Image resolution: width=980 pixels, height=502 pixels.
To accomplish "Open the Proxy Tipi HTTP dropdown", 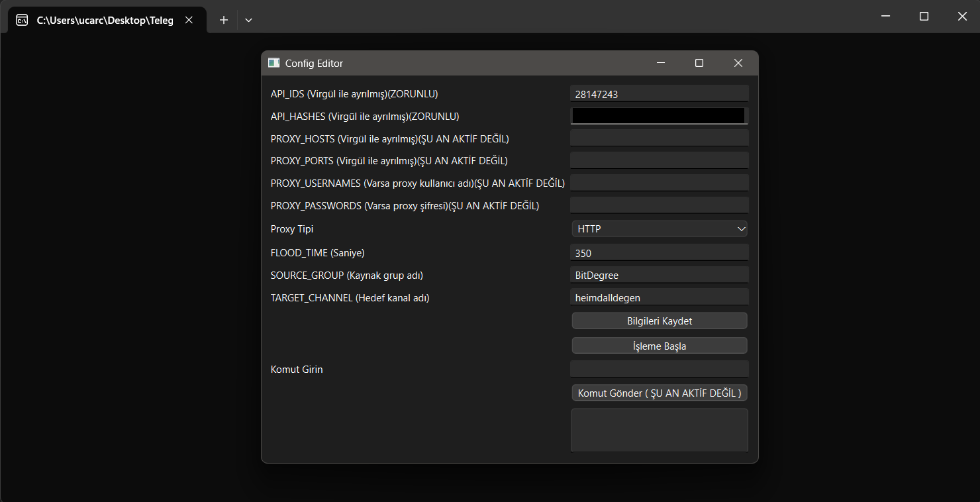I will point(660,229).
